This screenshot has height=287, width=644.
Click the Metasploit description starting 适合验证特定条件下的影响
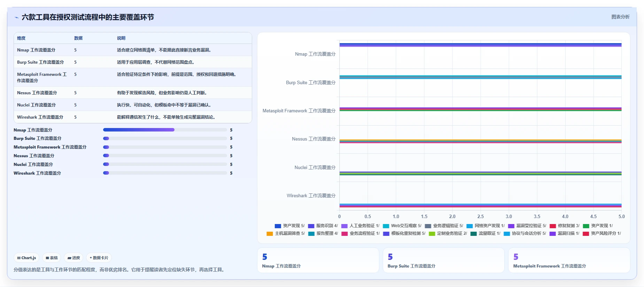coord(177,74)
